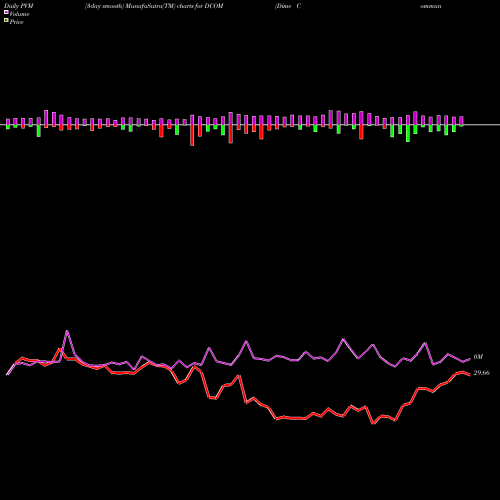Click the magenta Volume legend swatch
This screenshot has height=500, width=500.
tap(6, 12)
